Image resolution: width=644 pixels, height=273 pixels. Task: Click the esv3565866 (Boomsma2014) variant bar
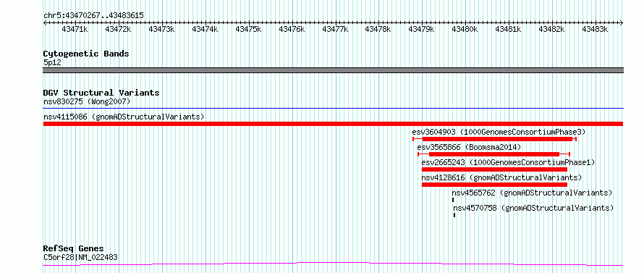(493, 154)
